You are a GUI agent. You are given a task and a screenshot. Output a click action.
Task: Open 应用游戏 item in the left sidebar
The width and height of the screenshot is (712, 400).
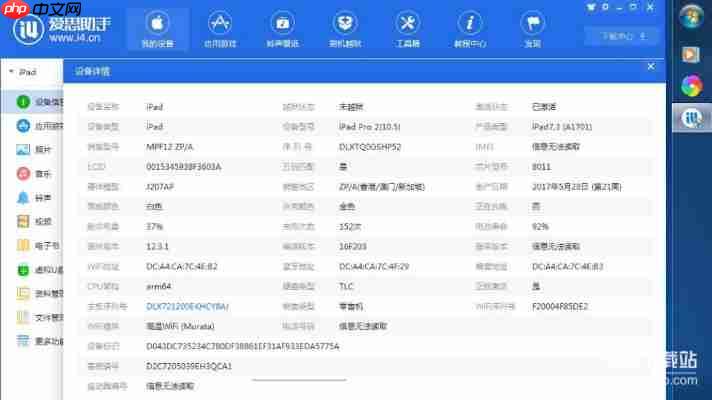click(38, 127)
